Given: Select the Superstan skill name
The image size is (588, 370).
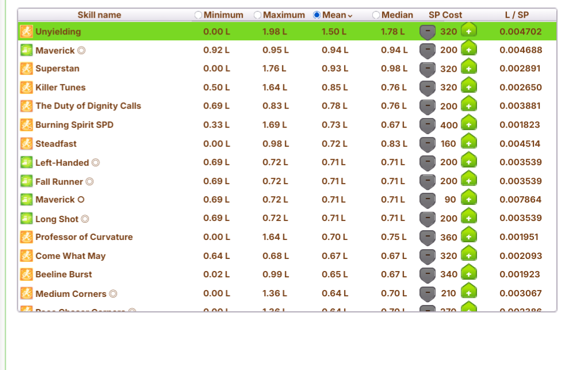Looking at the screenshot, I should click(x=58, y=68).
